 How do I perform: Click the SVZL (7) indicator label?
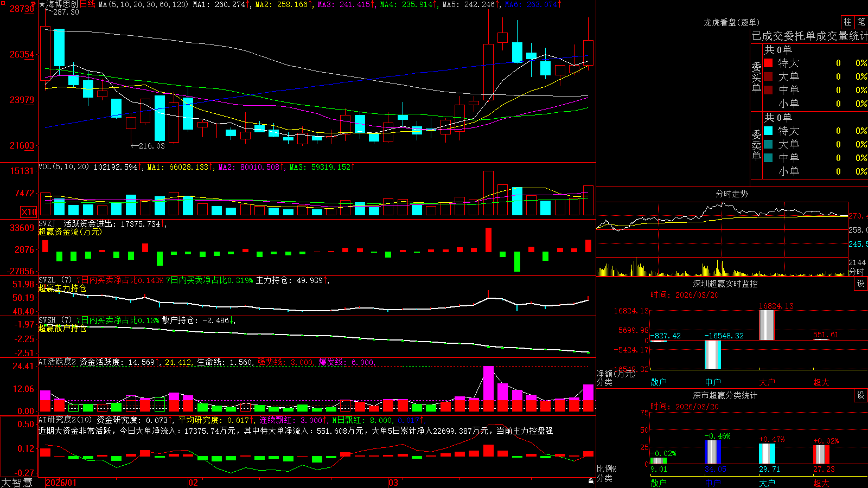tap(55, 280)
